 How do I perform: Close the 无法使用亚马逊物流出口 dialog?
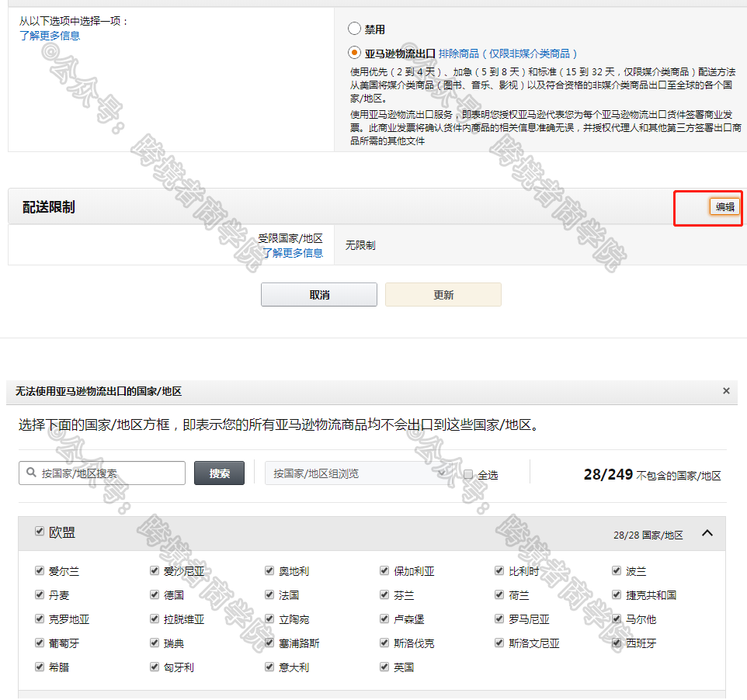pos(726,391)
